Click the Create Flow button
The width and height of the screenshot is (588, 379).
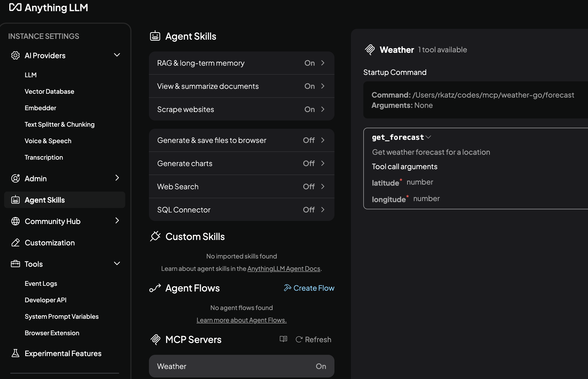pyautogui.click(x=309, y=288)
